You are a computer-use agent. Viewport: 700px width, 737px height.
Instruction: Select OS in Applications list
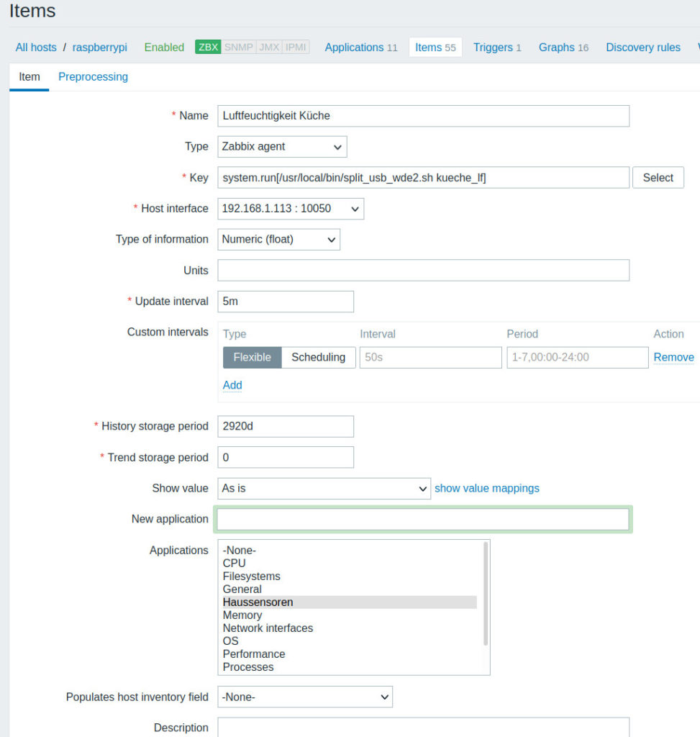[x=350, y=641]
